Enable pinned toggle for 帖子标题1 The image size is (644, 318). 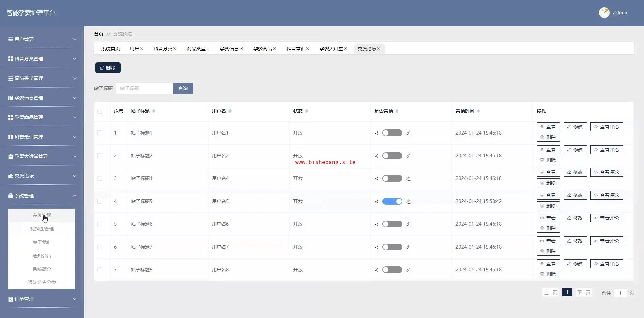click(392, 133)
